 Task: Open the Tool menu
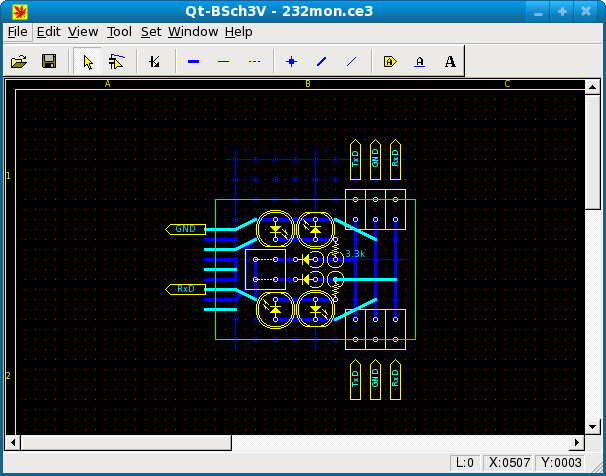click(x=118, y=32)
